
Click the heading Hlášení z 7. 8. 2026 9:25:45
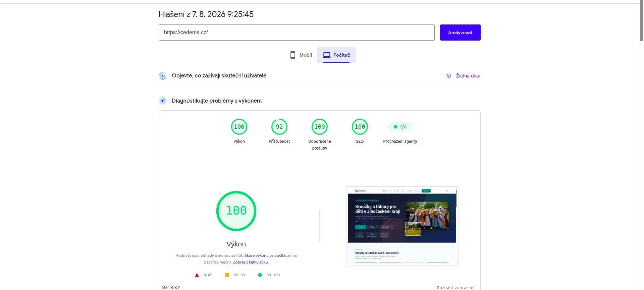[x=206, y=14]
